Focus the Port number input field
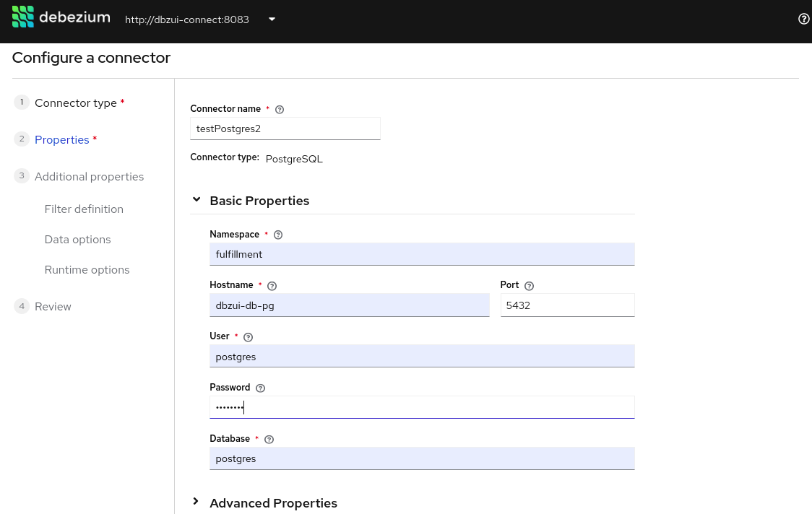 (567, 305)
